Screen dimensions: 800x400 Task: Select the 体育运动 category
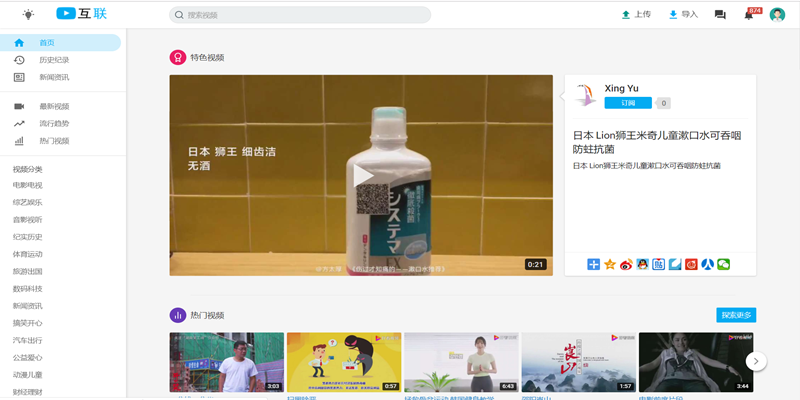28,254
